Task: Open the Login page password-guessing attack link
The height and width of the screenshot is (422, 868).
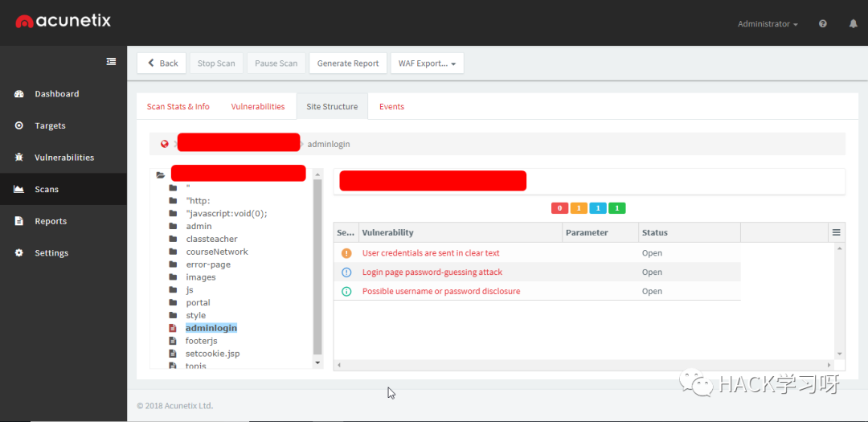Action: coord(432,272)
